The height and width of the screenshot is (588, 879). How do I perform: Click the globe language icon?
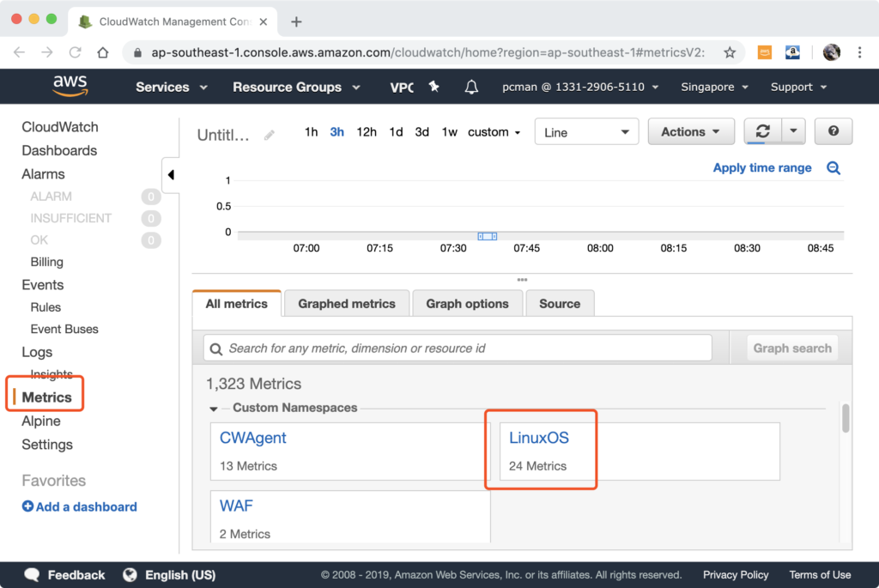click(130, 574)
